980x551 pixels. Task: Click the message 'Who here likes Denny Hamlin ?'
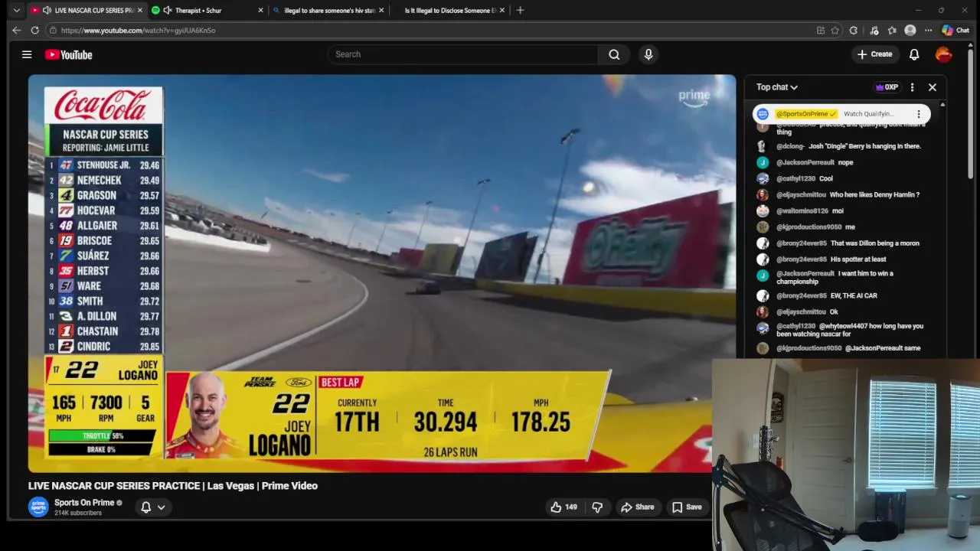(x=874, y=195)
